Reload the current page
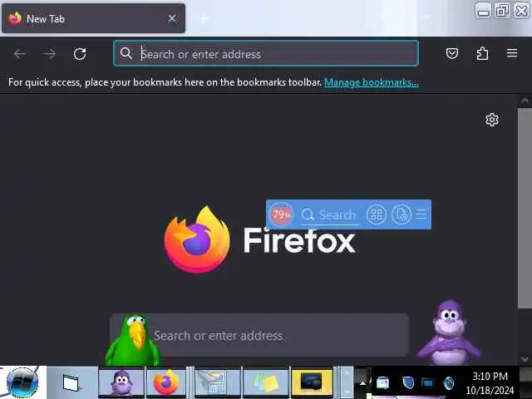532x399 pixels. coord(80,53)
